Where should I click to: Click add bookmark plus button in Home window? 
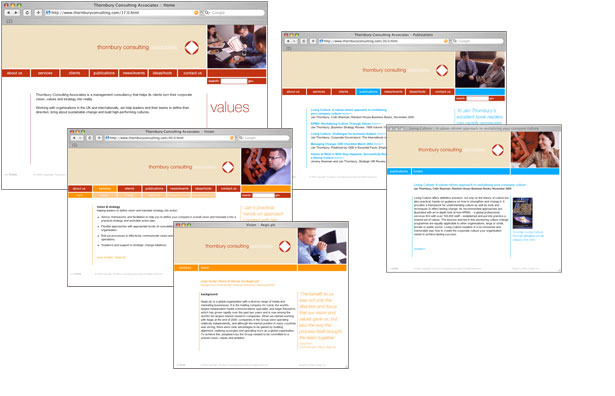(x=38, y=13)
